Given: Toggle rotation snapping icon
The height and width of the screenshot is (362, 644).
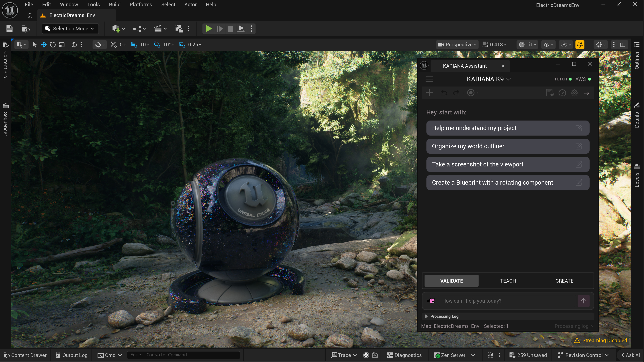Looking at the screenshot, I should pyautogui.click(x=157, y=45).
